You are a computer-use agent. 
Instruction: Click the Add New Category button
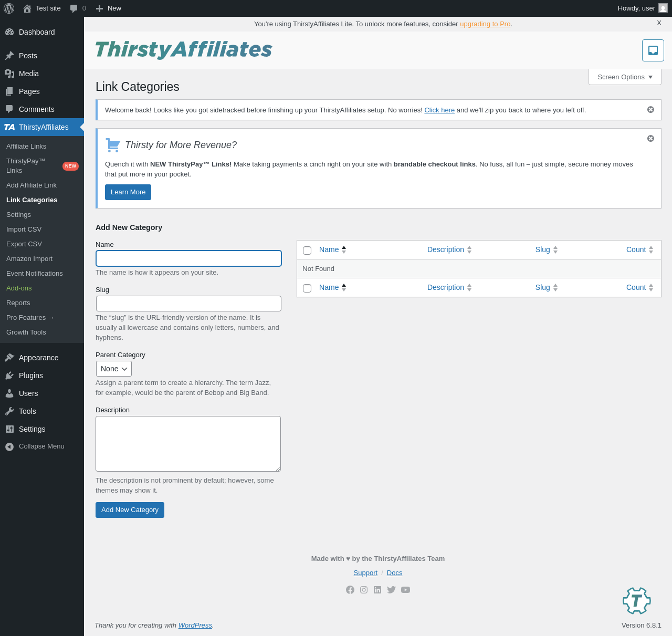130,510
